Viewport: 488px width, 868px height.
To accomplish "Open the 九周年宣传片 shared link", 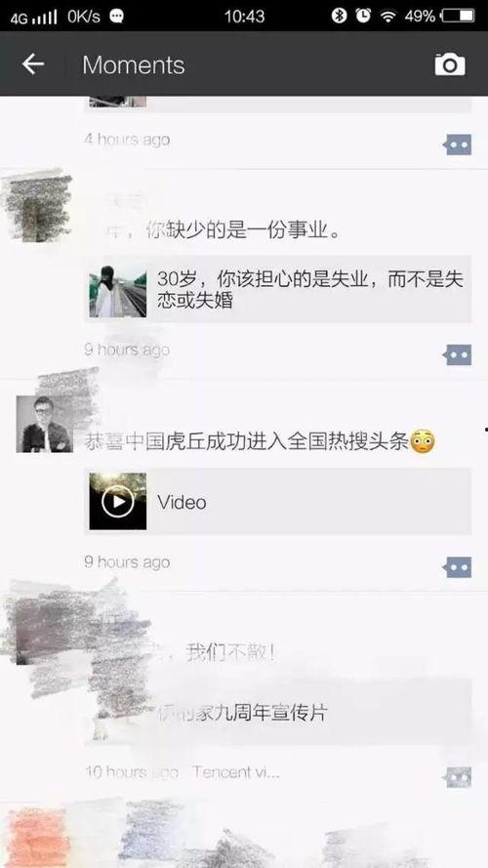I will pos(278,712).
